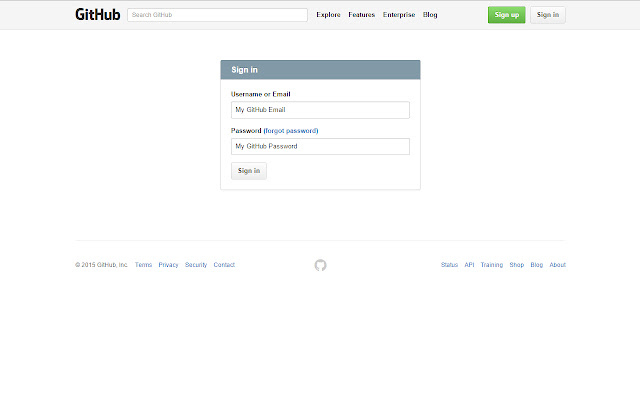Click into the Username or Email field
This screenshot has height=400, width=640.
[x=320, y=110]
